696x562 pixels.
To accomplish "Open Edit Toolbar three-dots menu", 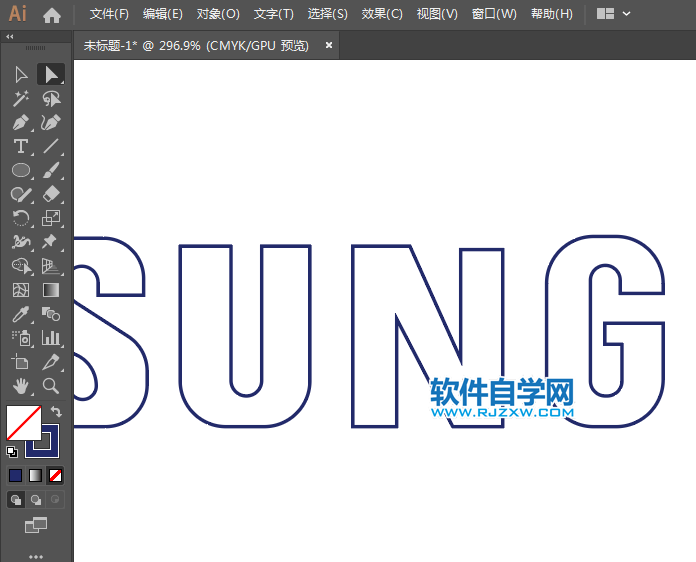I will (x=36, y=555).
